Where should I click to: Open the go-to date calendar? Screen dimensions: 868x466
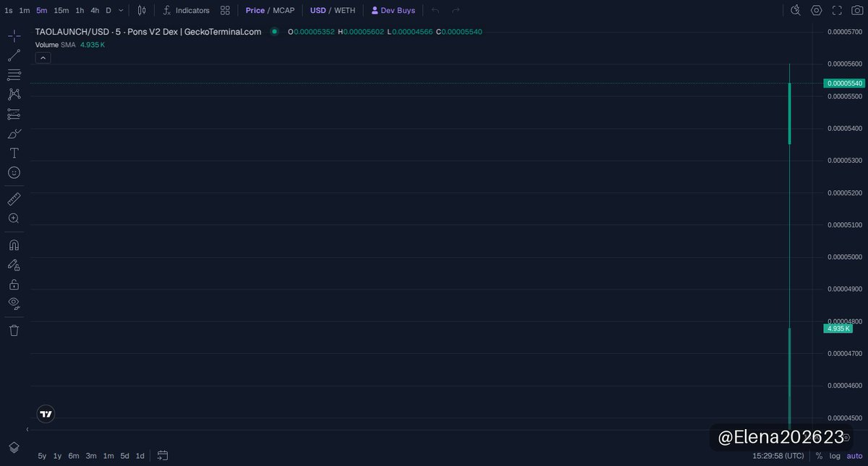(163, 455)
